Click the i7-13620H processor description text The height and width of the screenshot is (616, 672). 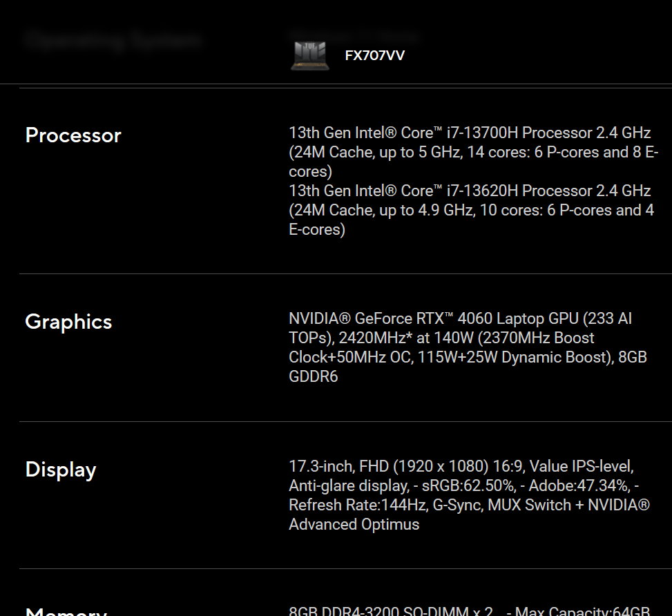point(470,191)
